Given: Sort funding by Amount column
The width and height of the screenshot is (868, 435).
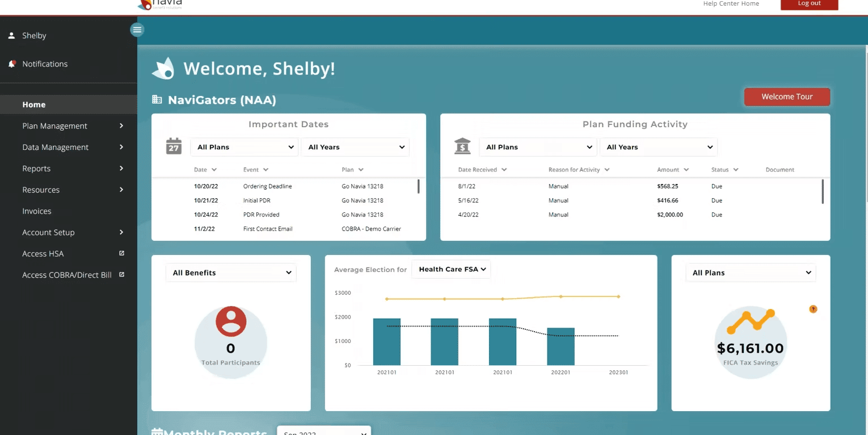Looking at the screenshot, I should (x=673, y=169).
